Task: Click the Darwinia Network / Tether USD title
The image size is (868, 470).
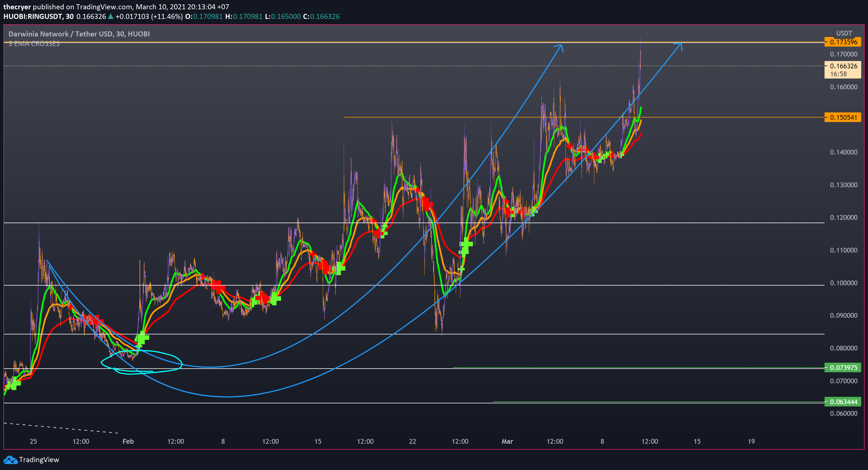Action: coord(79,34)
